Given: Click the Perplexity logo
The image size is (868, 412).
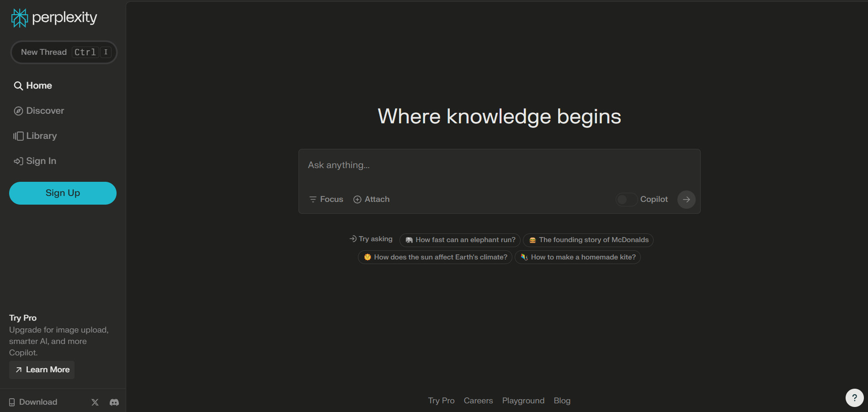Looking at the screenshot, I should click(x=53, y=17).
